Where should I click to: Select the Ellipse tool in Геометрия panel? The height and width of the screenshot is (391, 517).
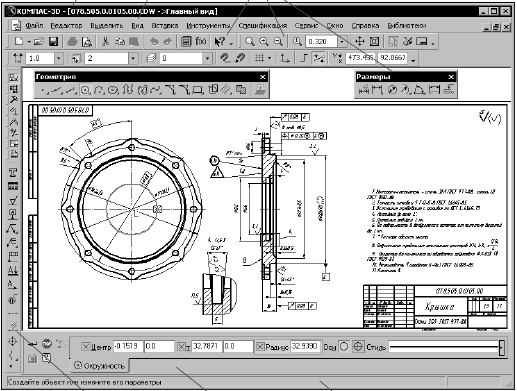coord(113,90)
